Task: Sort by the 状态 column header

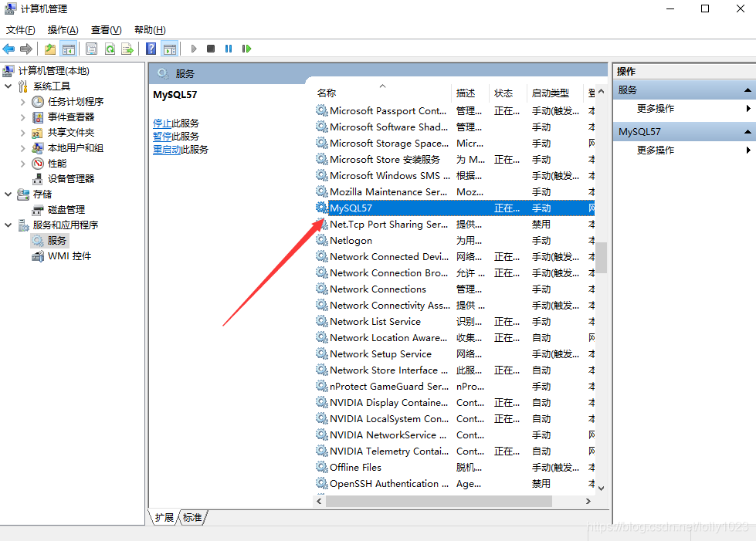Action: tap(508, 93)
